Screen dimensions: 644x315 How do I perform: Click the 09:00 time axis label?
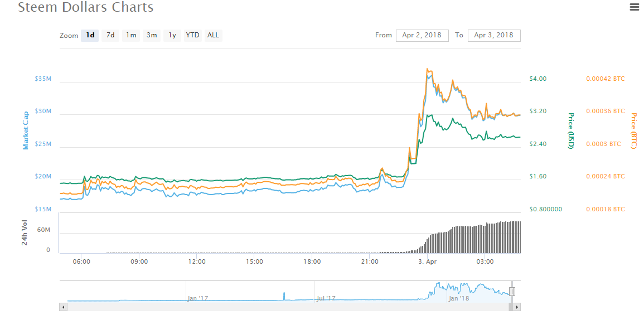coord(139,261)
